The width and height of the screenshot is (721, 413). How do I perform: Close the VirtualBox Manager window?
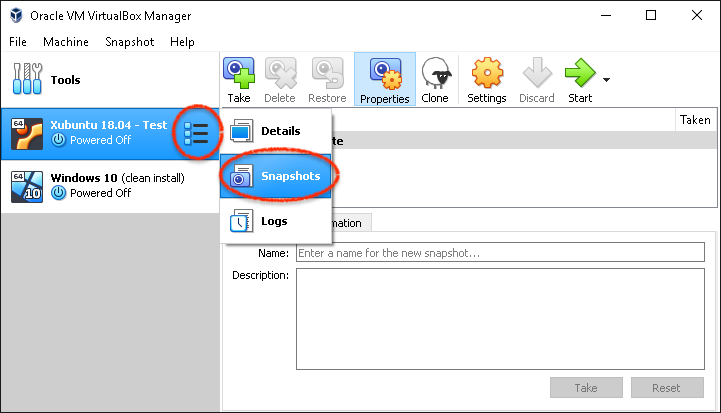tap(697, 15)
